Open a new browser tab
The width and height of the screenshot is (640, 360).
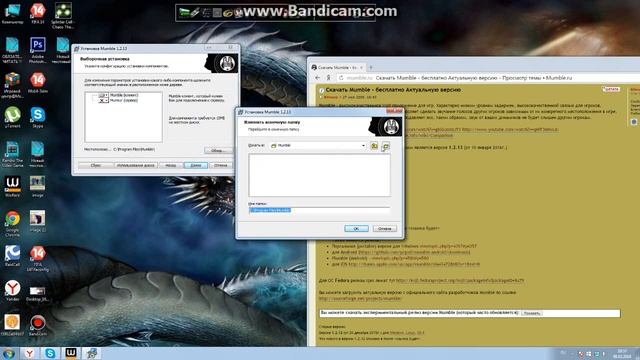[371, 67]
